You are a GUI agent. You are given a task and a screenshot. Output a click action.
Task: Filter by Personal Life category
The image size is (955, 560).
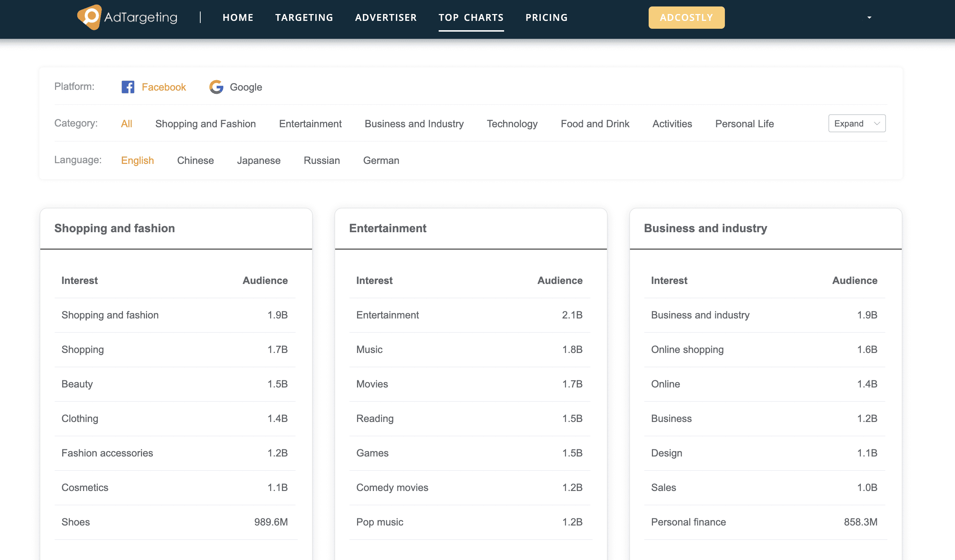[x=744, y=124]
